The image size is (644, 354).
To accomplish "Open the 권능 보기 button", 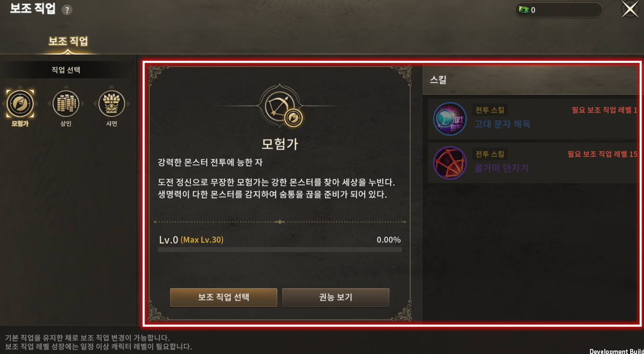I will click(335, 297).
